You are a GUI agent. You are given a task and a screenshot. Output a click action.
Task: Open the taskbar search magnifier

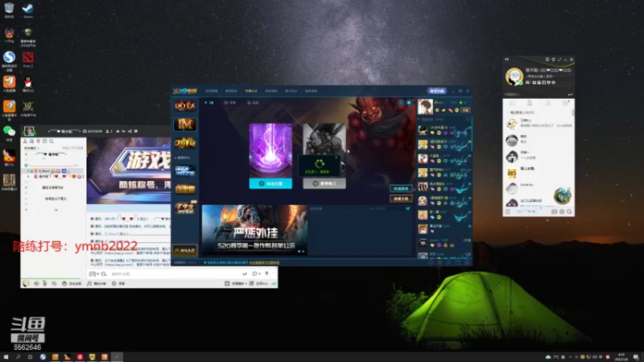coord(18,357)
